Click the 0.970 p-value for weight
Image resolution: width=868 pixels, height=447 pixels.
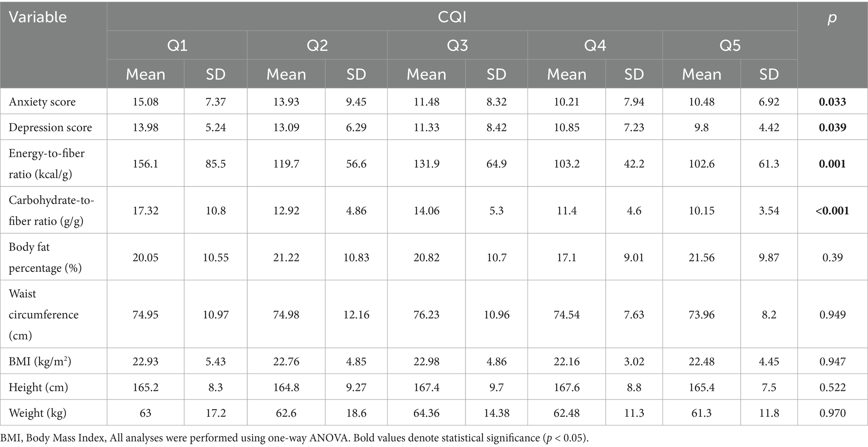coord(832,413)
